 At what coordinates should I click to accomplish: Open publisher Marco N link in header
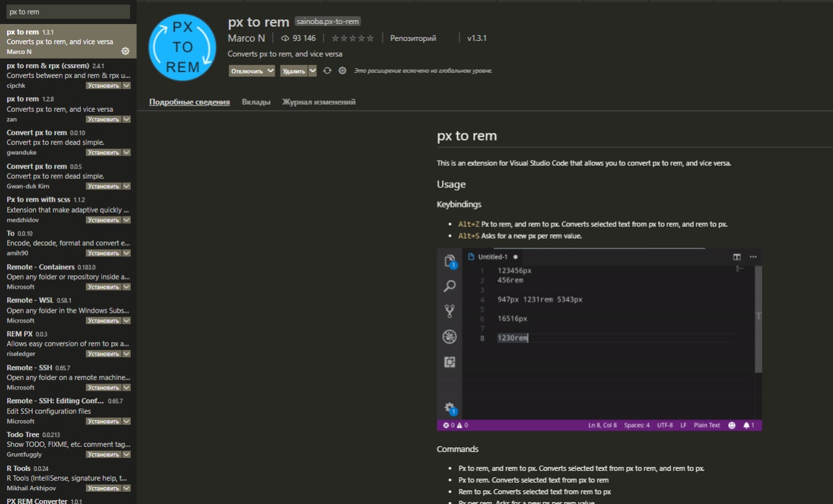246,38
